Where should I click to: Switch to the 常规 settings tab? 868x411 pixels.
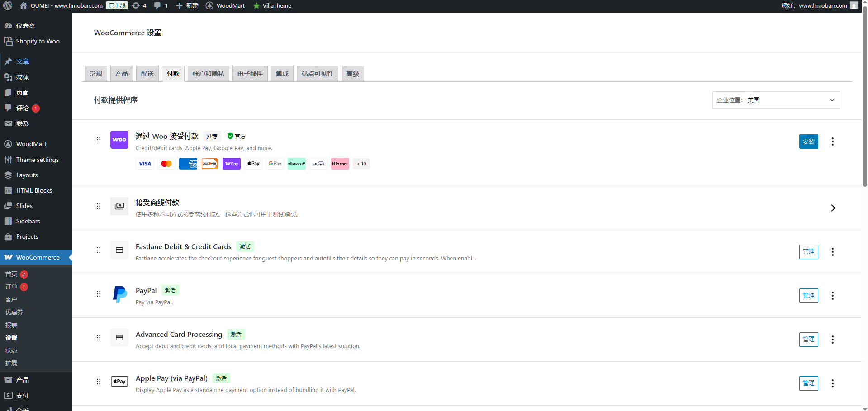coord(96,74)
